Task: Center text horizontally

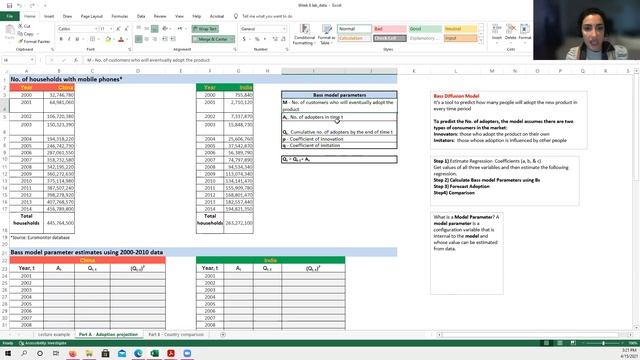Action: pyautogui.click(x=147, y=39)
